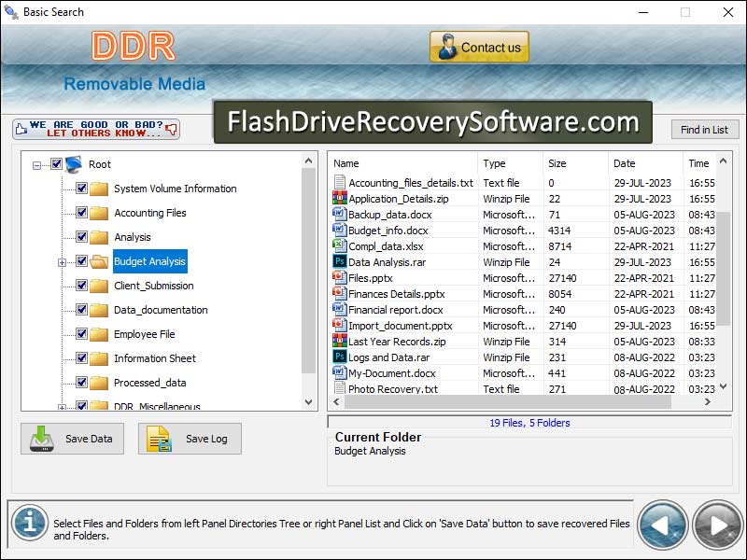This screenshot has width=747, height=560.
Task: Click the Last Year Records.zip archive icon
Action: 340,341
